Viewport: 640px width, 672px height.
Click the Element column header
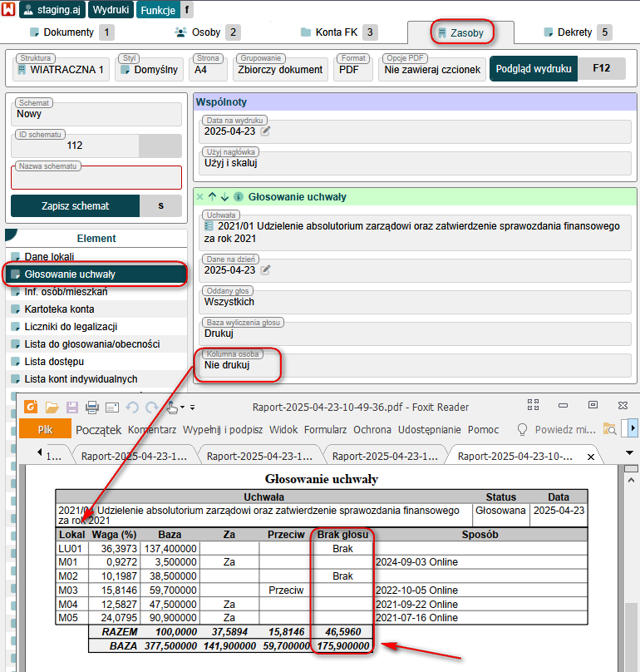(96, 239)
